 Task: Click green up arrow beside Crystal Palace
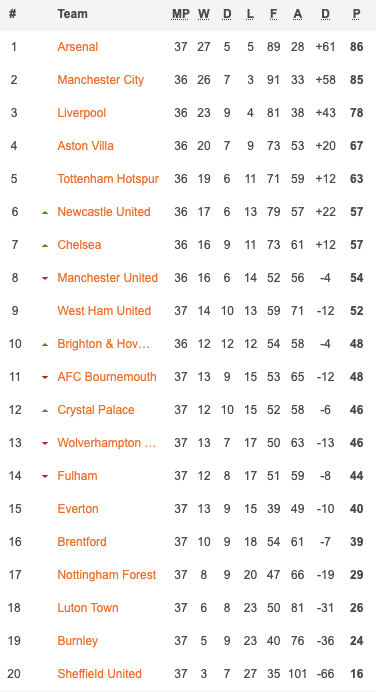(x=45, y=410)
